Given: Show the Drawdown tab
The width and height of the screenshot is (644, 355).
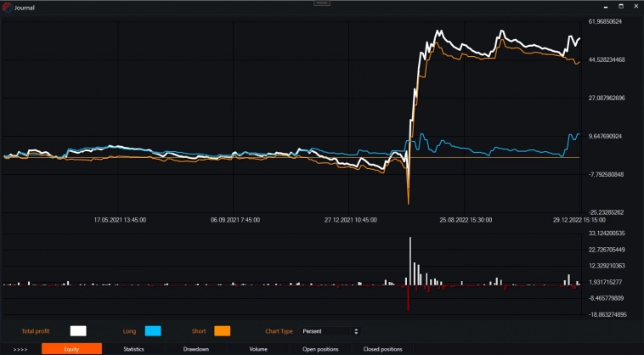Looking at the screenshot, I should [x=196, y=349].
